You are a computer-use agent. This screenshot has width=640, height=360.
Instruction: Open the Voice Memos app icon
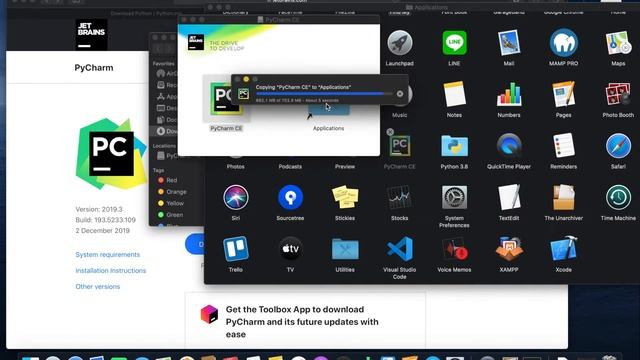(454, 249)
